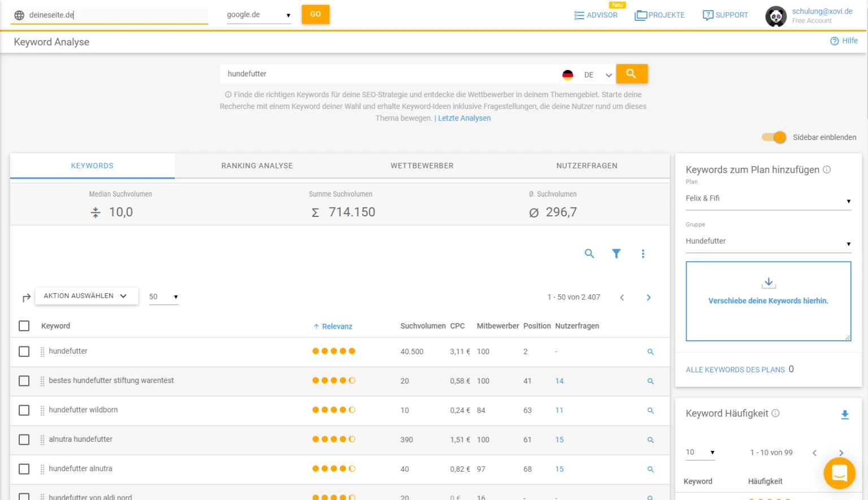Image resolution: width=868 pixels, height=500 pixels.
Task: Download the Keyword Häufigkeit data
Action: click(845, 415)
